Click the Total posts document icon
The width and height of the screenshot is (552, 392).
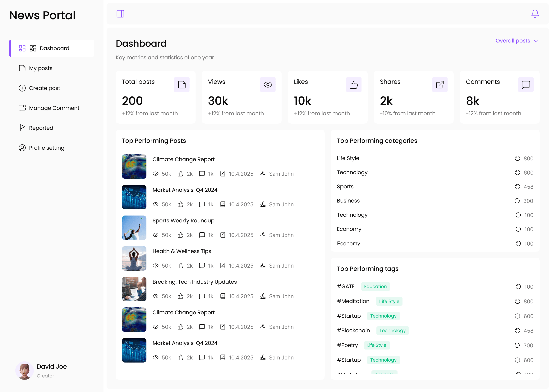(182, 85)
